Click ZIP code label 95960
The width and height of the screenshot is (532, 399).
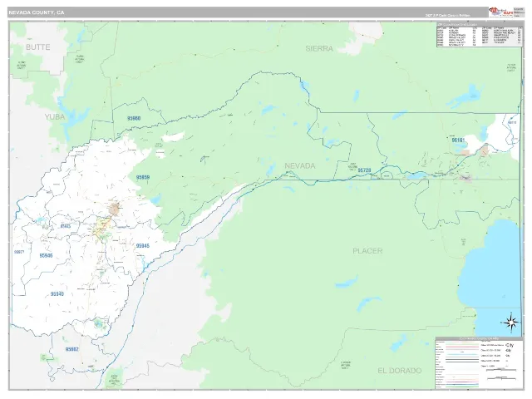coord(134,119)
